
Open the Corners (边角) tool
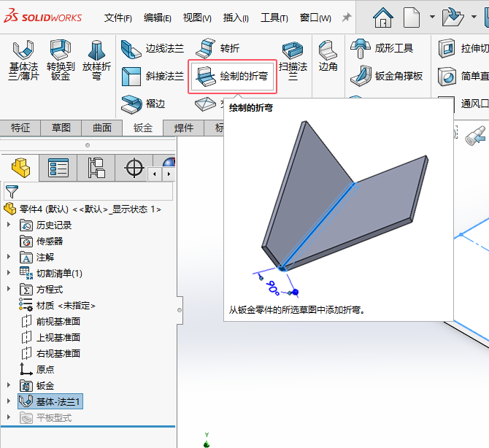point(328,56)
